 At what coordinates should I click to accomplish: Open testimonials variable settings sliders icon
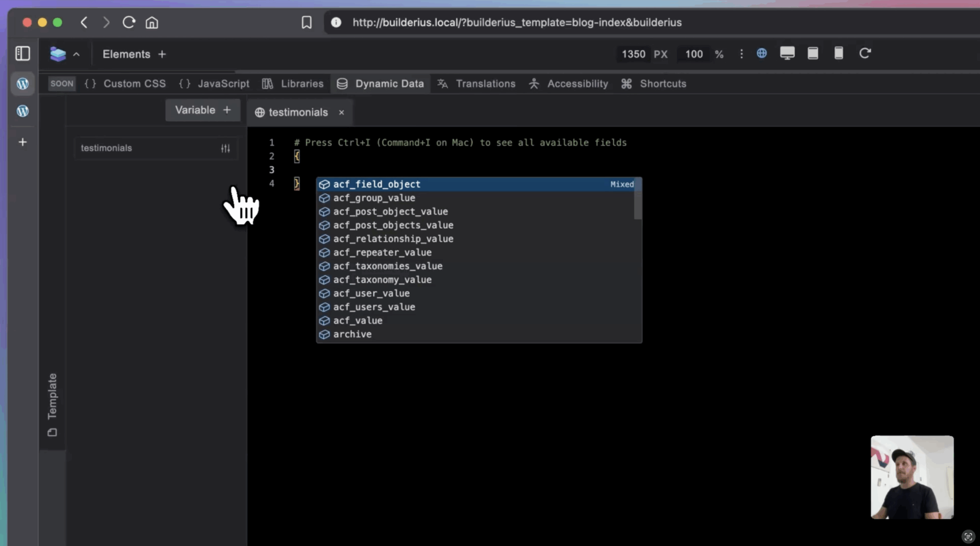coord(225,148)
